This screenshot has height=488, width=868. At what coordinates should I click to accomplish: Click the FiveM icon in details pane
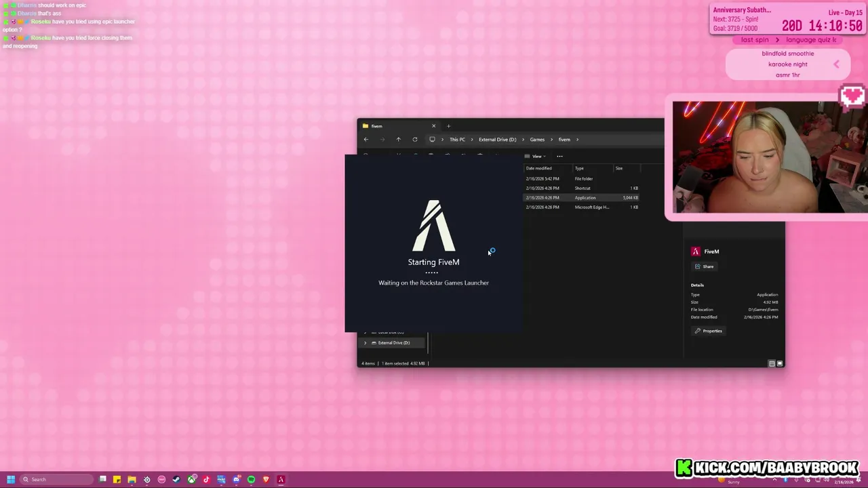[x=695, y=251]
